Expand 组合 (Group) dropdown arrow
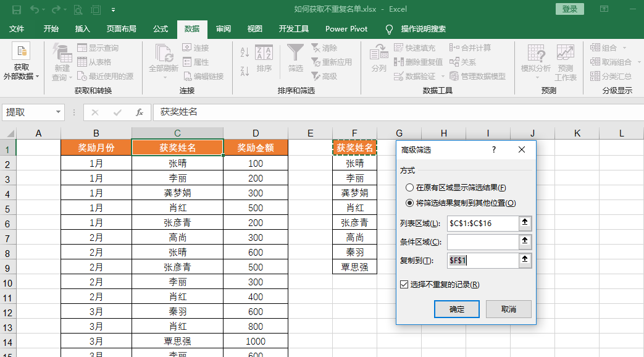Image resolution: width=644 pixels, height=357 pixels. pyautogui.click(x=624, y=48)
